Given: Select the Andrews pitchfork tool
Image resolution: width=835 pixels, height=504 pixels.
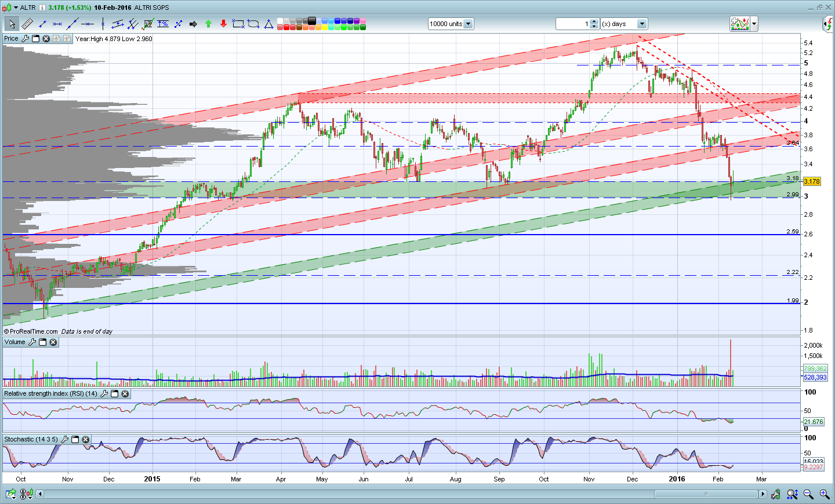Looking at the screenshot, I should 133,24.
